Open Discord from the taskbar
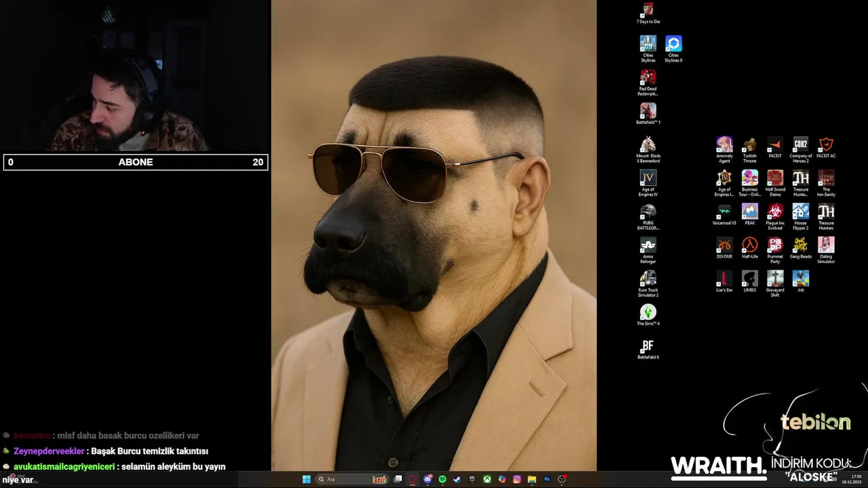This screenshot has width=868, height=488. (428, 479)
